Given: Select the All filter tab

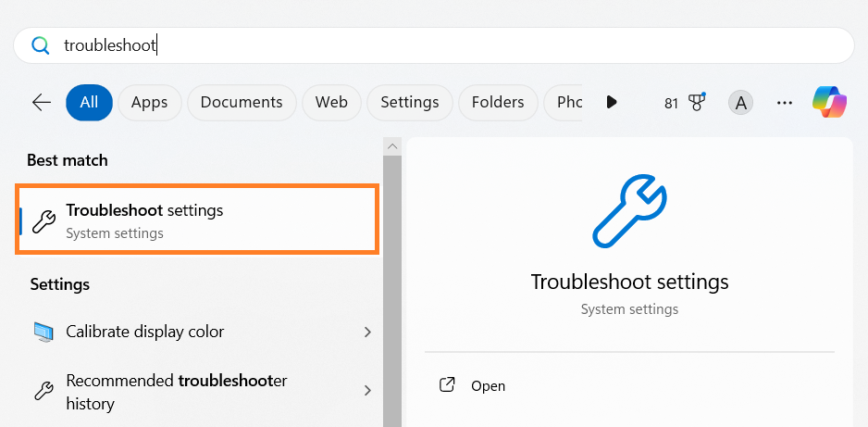Looking at the screenshot, I should tap(89, 102).
